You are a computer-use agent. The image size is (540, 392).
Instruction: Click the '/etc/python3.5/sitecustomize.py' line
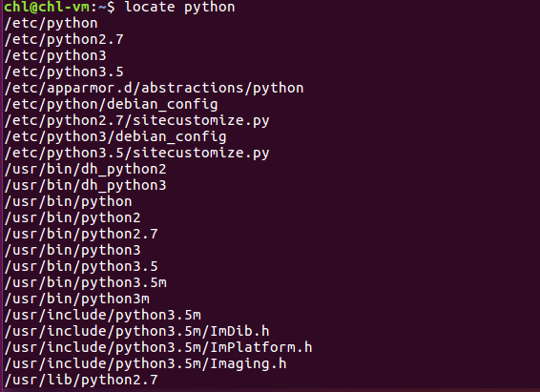click(136, 153)
